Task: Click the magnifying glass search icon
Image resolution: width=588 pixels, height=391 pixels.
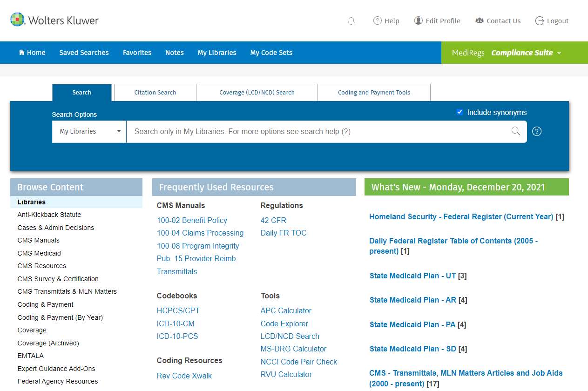Action: [x=515, y=131]
